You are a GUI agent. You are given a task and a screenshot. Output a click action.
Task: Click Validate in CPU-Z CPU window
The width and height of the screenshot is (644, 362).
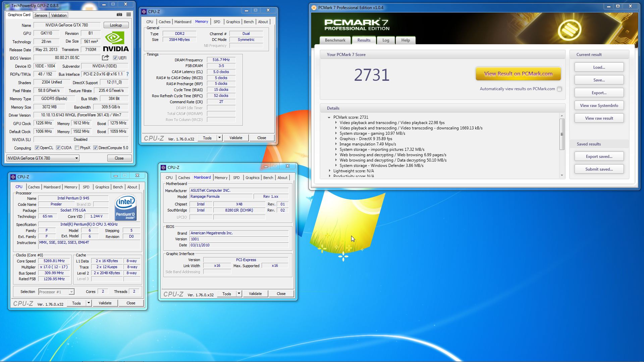(105, 303)
